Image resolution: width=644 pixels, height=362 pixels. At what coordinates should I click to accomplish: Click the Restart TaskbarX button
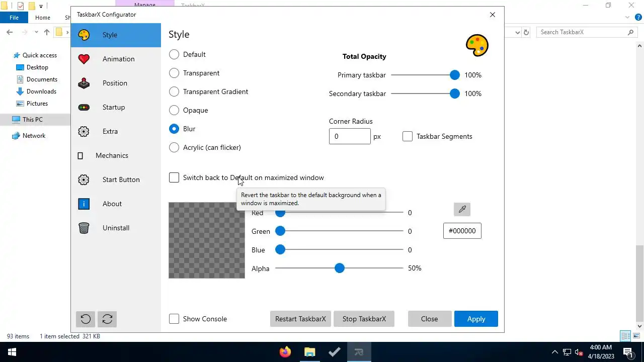pos(300,319)
